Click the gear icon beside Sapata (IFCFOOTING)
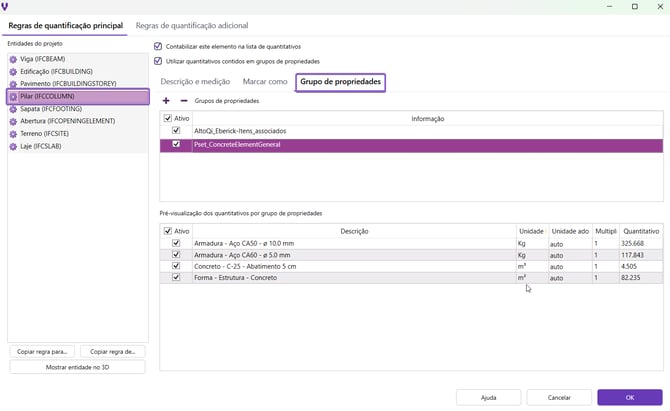 click(x=13, y=109)
